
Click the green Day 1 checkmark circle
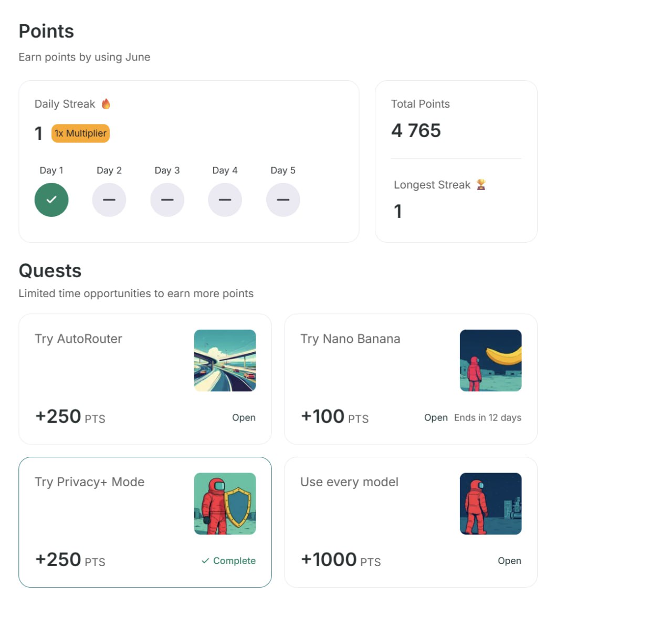point(51,200)
